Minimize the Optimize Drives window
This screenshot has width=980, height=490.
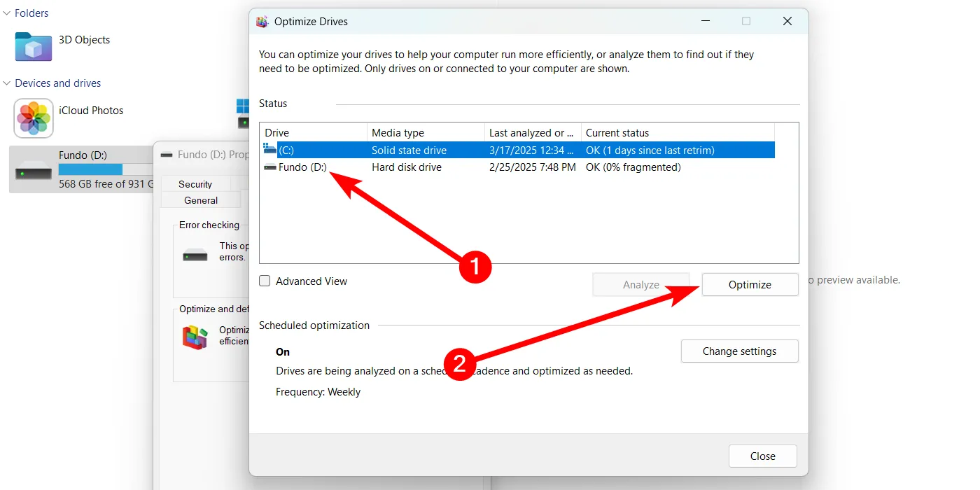[704, 22]
